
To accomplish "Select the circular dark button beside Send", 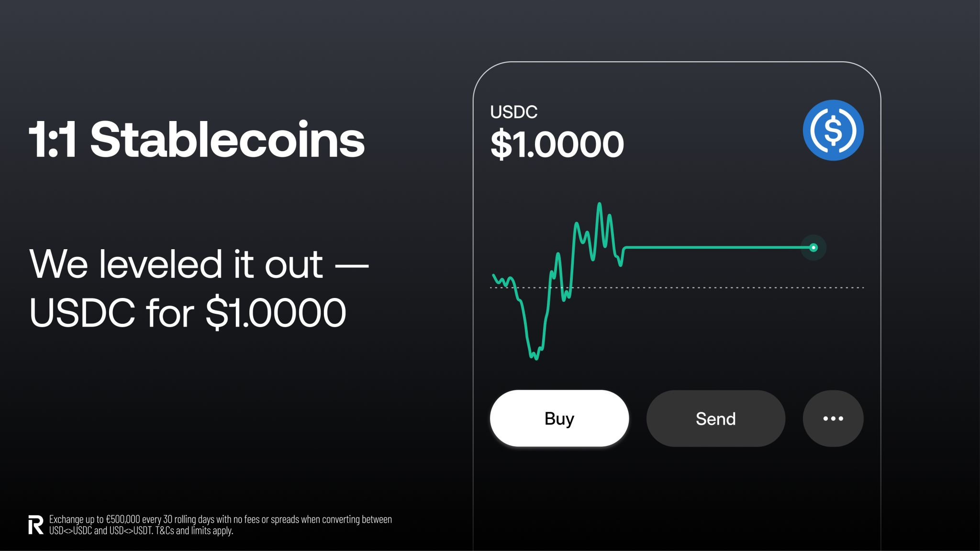I will tap(833, 418).
